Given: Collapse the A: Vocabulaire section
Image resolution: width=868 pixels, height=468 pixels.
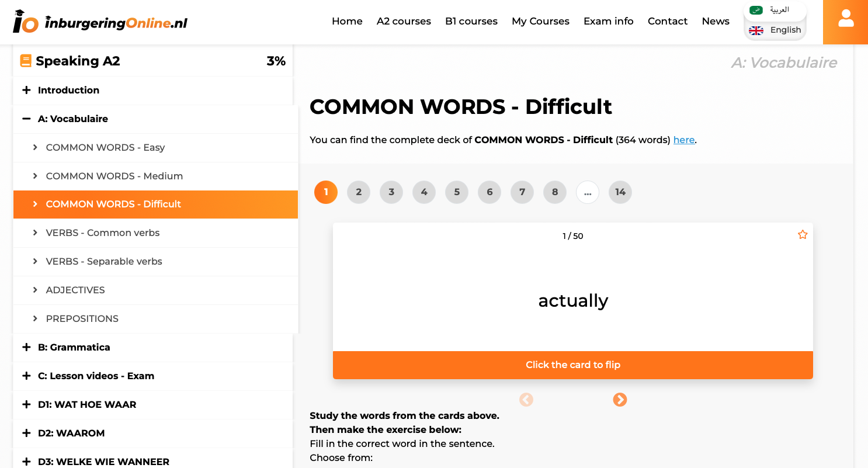Looking at the screenshot, I should (x=26, y=119).
